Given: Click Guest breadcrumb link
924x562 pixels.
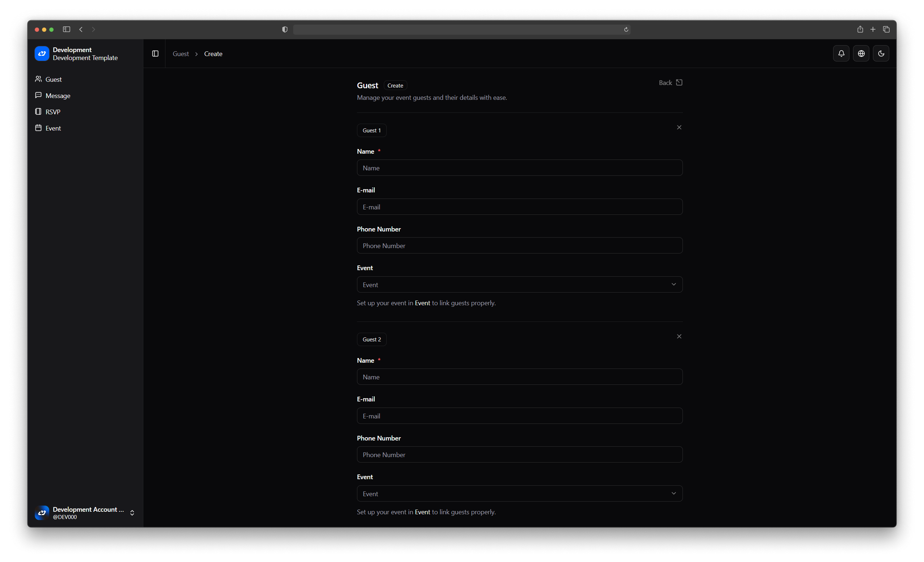Looking at the screenshot, I should [180, 54].
